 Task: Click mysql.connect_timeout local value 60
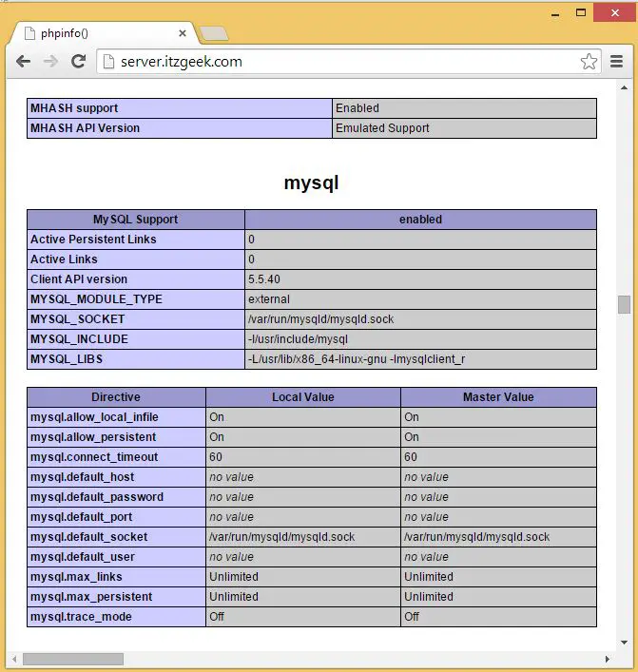click(x=216, y=457)
